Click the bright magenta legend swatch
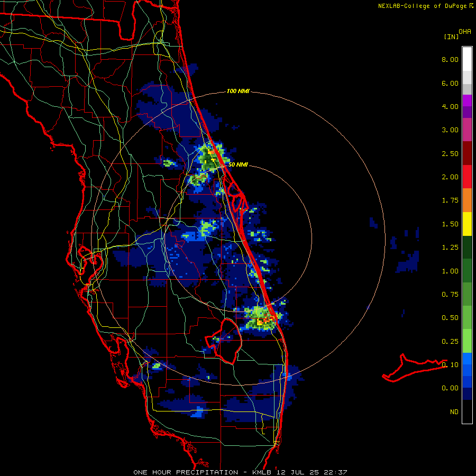 [x=467, y=100]
